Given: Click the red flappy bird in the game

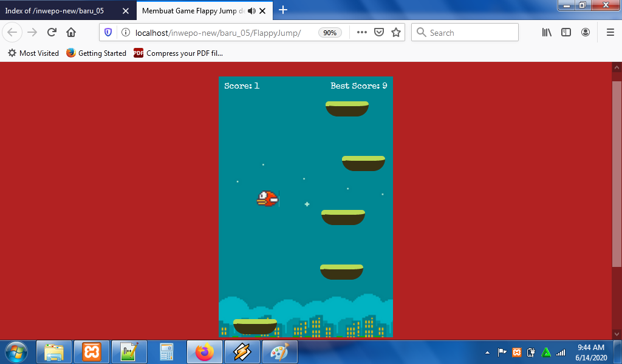Looking at the screenshot, I should 267,198.
